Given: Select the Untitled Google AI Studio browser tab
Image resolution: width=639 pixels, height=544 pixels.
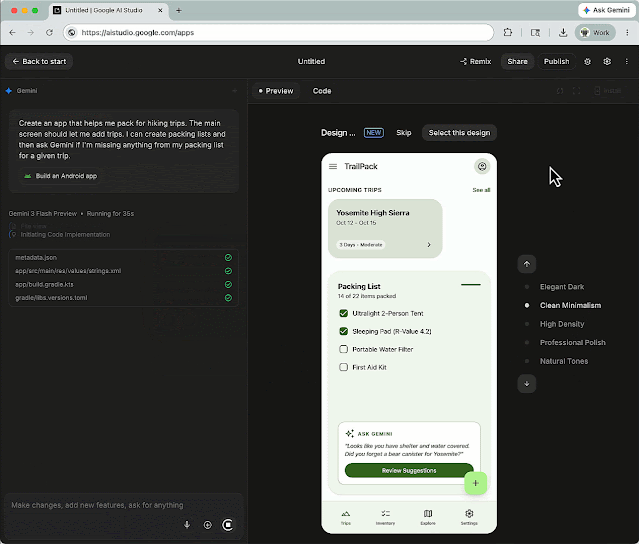Looking at the screenshot, I should coord(108,10).
